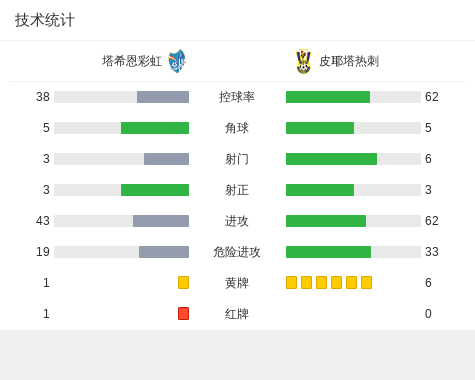
Task: Click the first 皮耶塔热刺 yellow card icon
Action: 291,282
